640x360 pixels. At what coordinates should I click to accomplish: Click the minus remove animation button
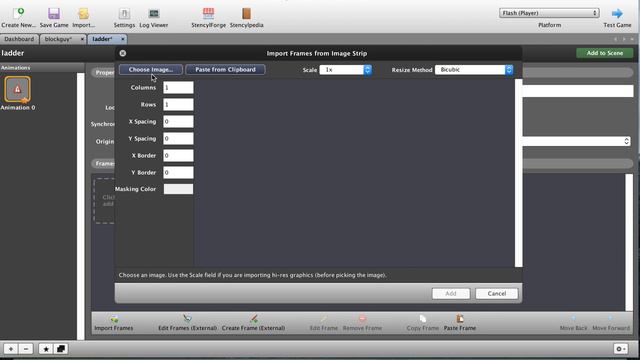coord(26,349)
